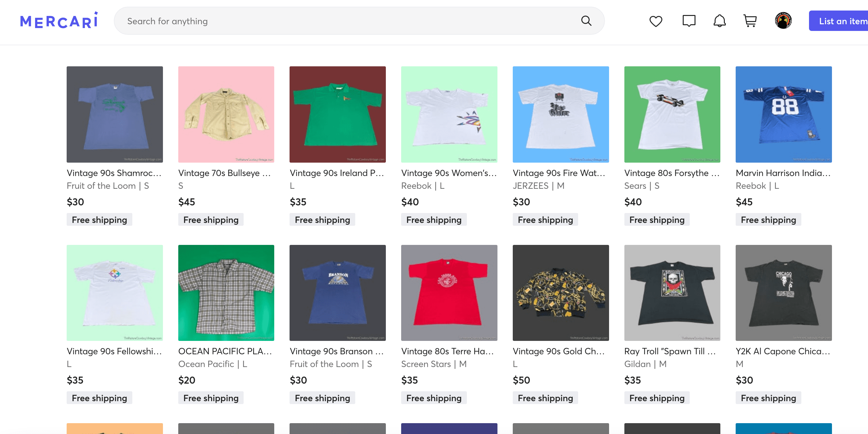Open the Ocean Pacific plaid shirt image
The width and height of the screenshot is (868, 434).
226,292
